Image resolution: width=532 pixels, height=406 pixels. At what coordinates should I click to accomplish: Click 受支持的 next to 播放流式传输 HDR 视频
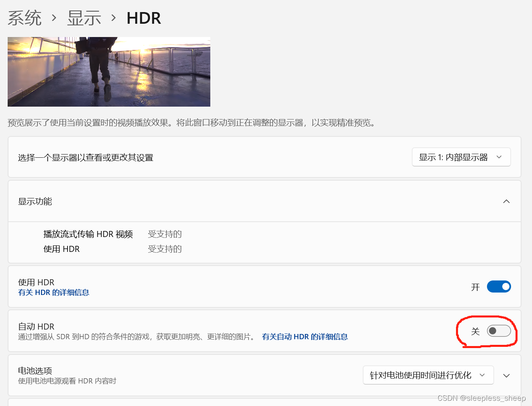165,234
